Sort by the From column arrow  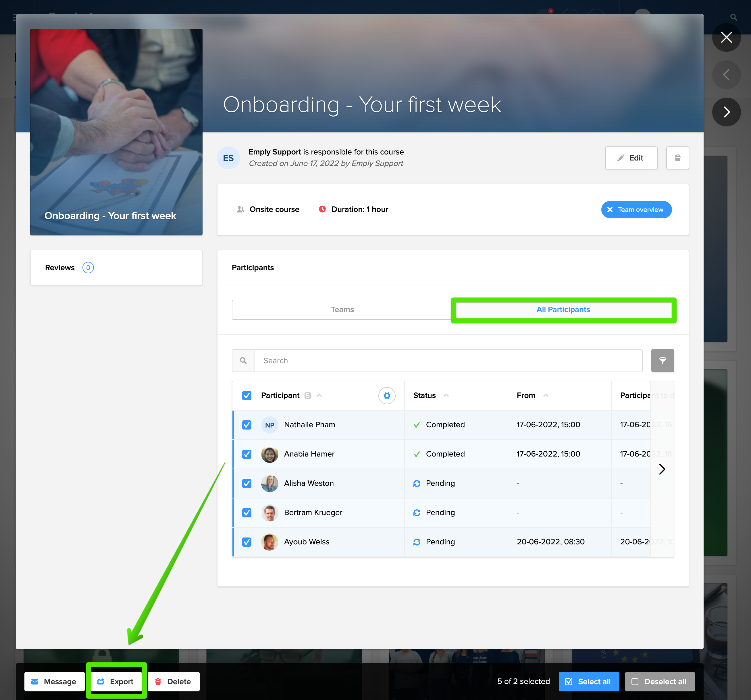pos(546,395)
